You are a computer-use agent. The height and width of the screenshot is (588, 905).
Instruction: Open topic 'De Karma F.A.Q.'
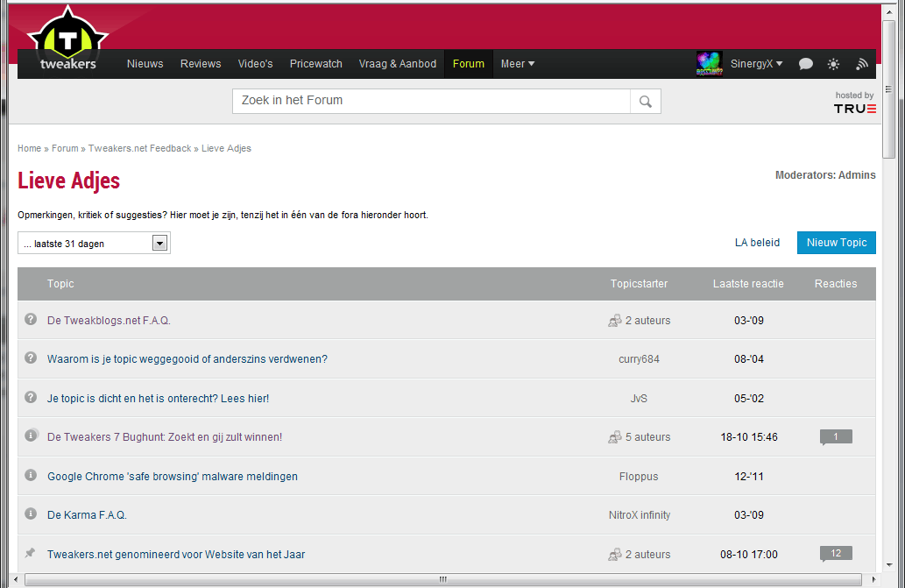tap(87, 514)
